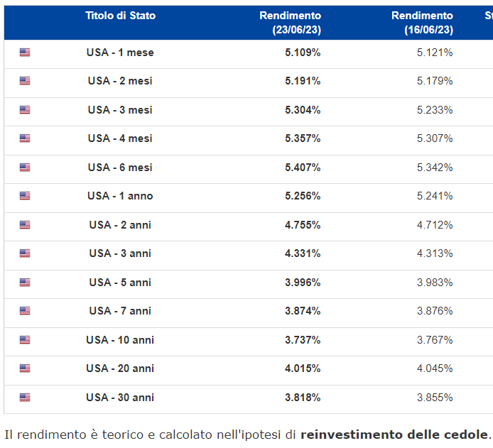Click the Rendimento (16/06/23) column header
The height and width of the screenshot is (448, 493).
[x=422, y=23]
